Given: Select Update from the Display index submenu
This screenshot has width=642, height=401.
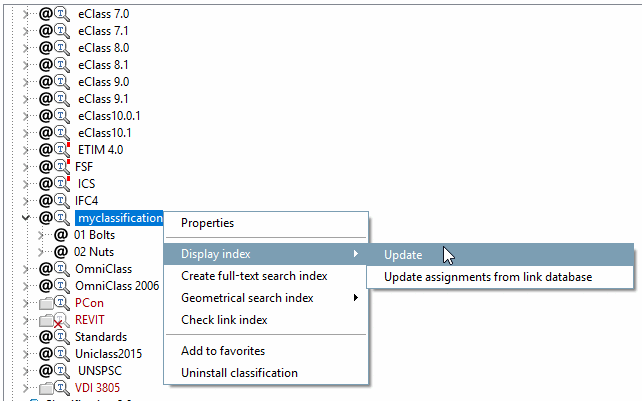Looking at the screenshot, I should [403, 255].
